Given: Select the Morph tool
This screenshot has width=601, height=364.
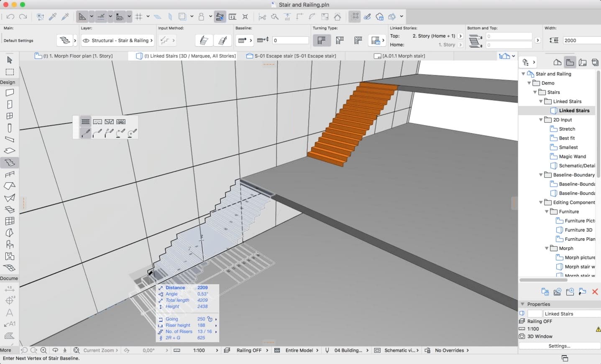Looking at the screenshot, I should tap(10, 233).
